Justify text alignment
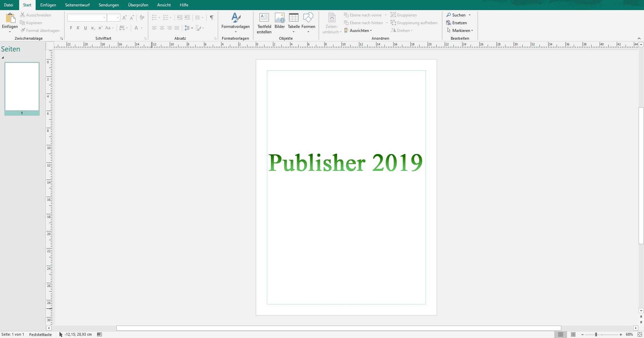This screenshot has height=338, width=644. coord(177,28)
